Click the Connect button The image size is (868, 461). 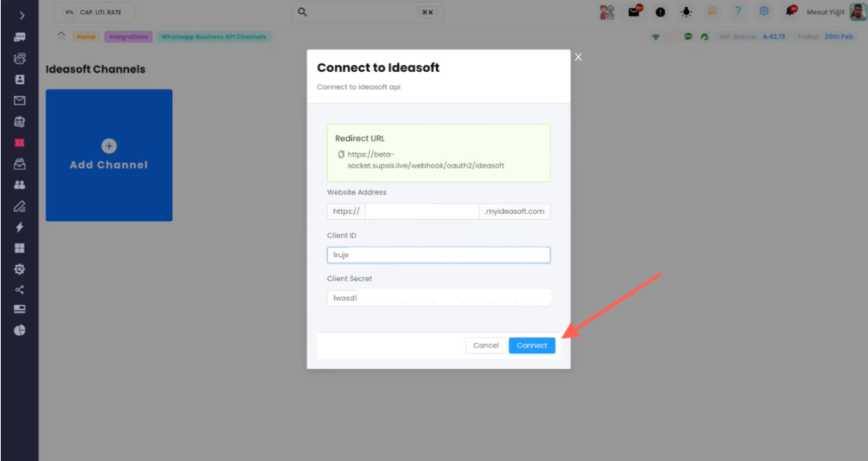532,345
